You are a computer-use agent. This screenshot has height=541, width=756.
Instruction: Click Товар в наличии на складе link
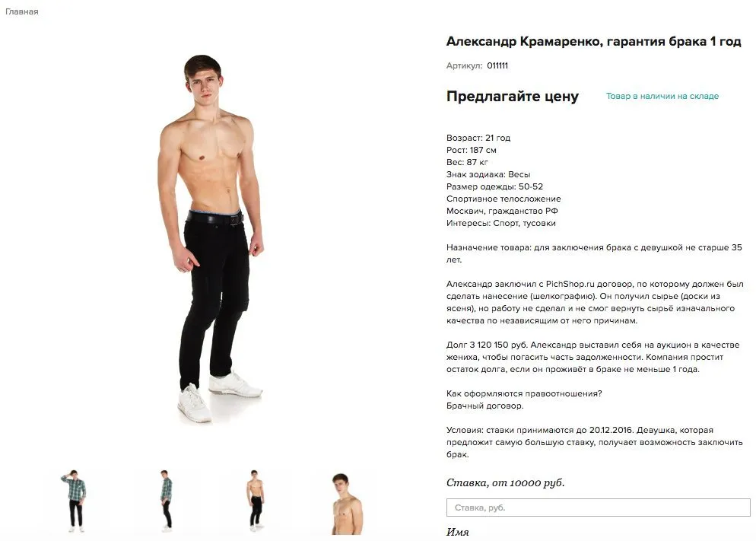tap(662, 96)
